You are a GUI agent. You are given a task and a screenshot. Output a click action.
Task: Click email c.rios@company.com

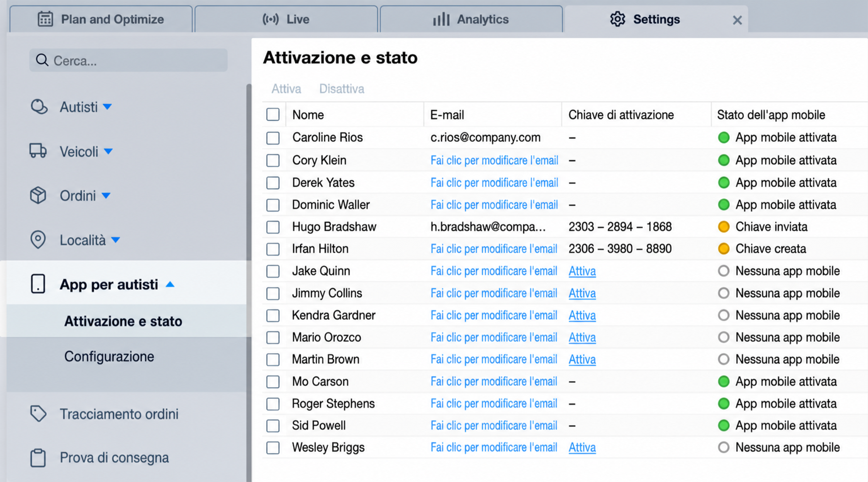486,137
